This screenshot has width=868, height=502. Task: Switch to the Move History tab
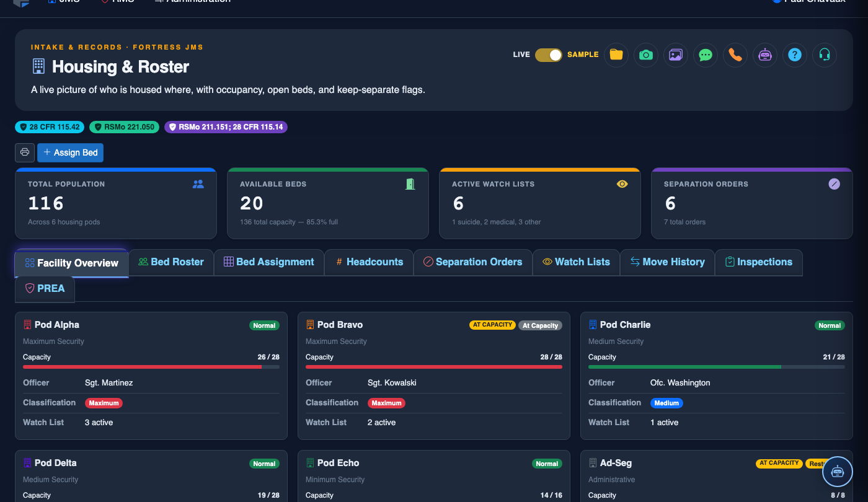pos(668,262)
